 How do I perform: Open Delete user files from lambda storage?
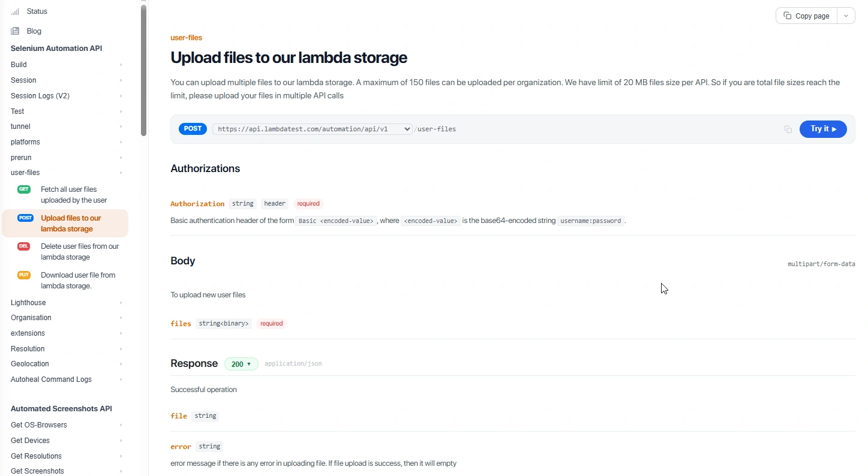coord(80,252)
